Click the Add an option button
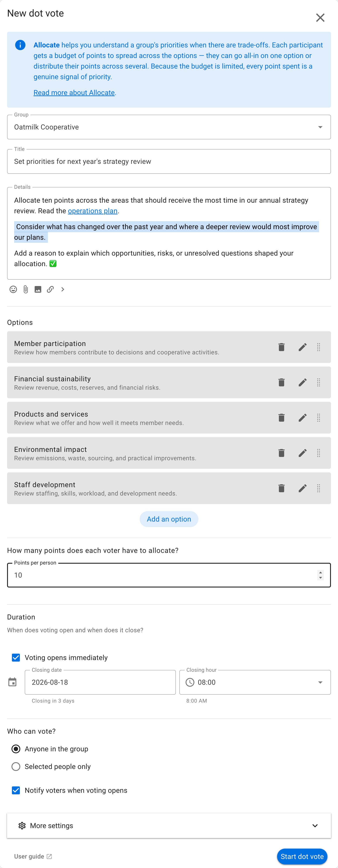The height and width of the screenshot is (868, 338). tap(169, 519)
